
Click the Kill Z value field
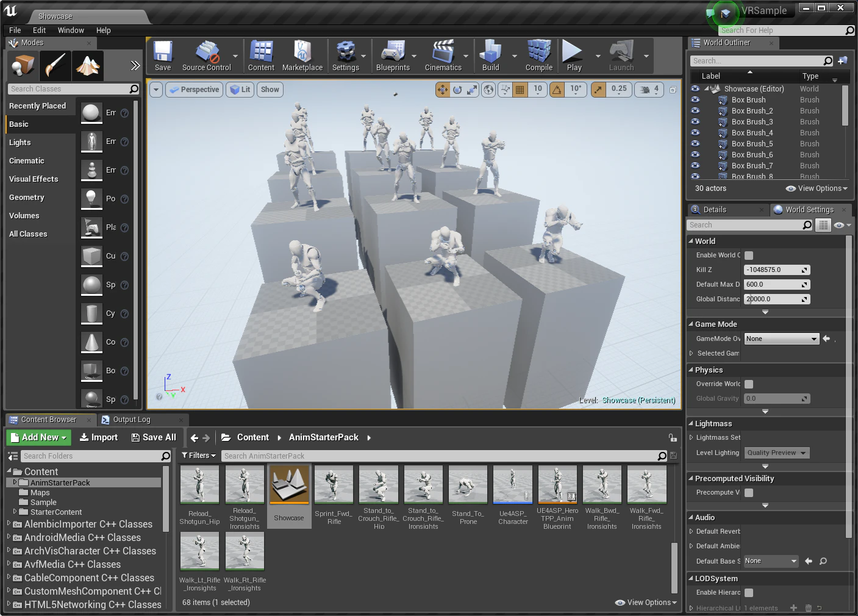coord(777,270)
